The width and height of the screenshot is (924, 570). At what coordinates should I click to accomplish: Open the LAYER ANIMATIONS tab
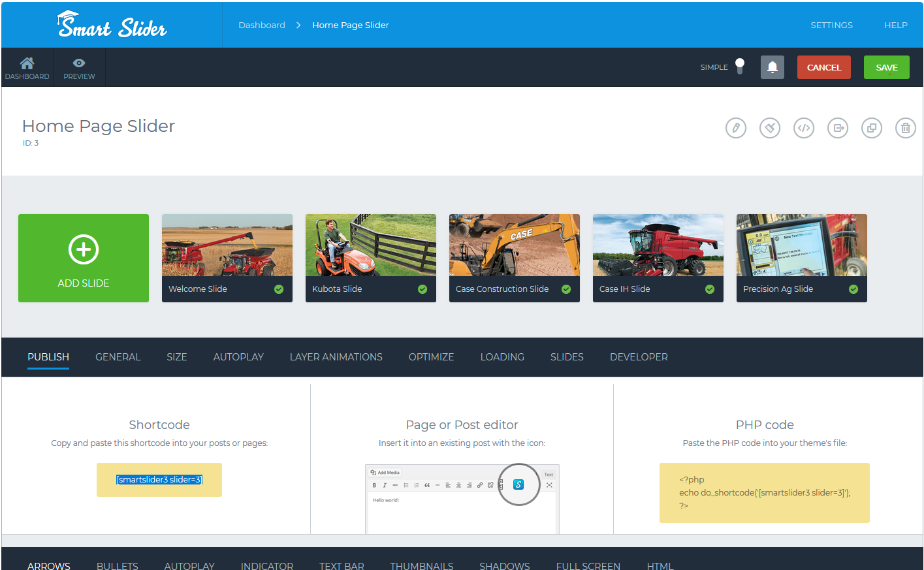tap(336, 357)
